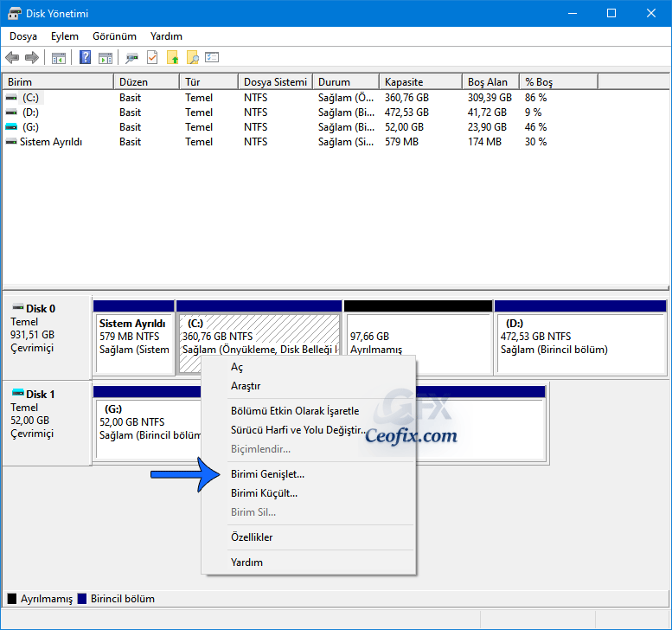The width and height of the screenshot is (672, 630).
Task: Open the Dosya menu
Action: point(23,36)
